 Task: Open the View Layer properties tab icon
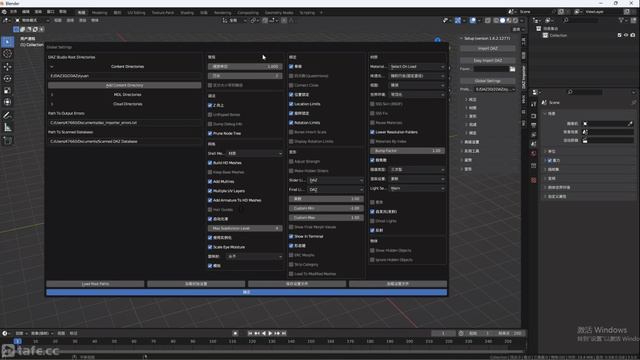click(x=533, y=135)
